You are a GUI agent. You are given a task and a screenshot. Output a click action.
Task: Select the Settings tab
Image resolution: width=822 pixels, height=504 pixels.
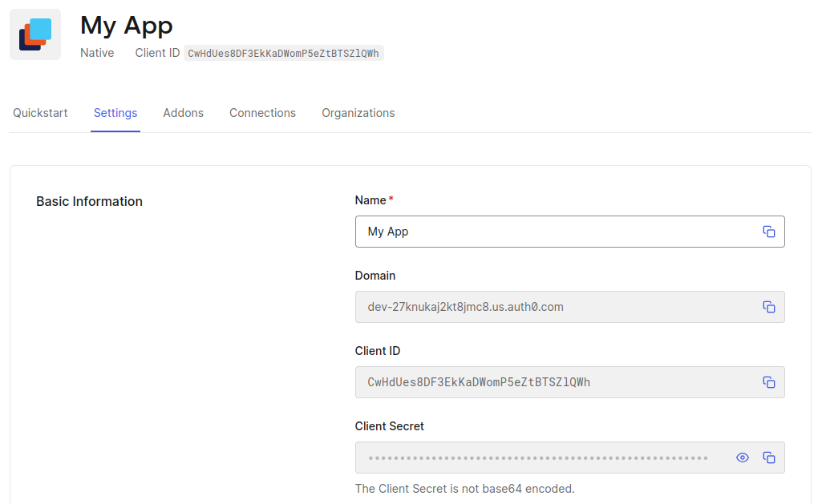(115, 113)
